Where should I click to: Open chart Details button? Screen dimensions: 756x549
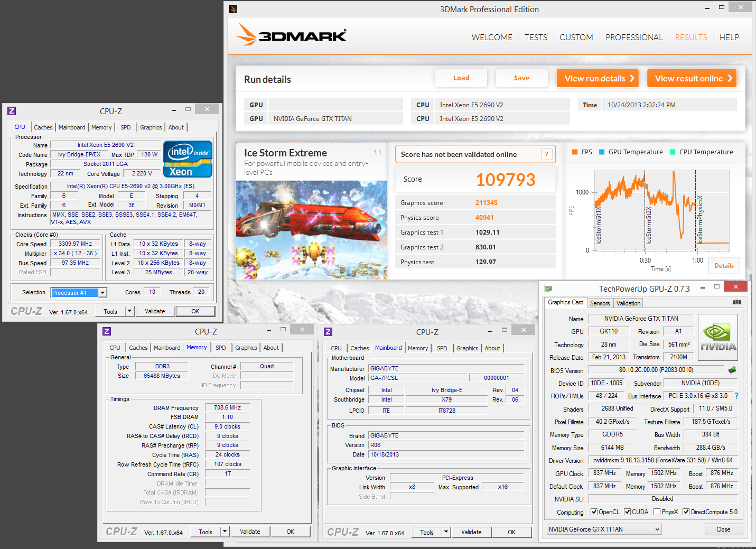pos(724,266)
